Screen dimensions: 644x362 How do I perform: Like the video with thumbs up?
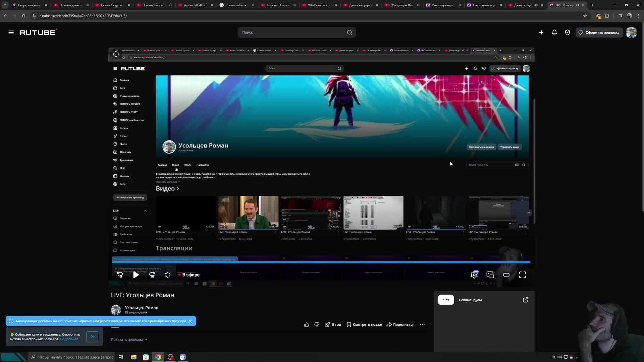point(307,324)
